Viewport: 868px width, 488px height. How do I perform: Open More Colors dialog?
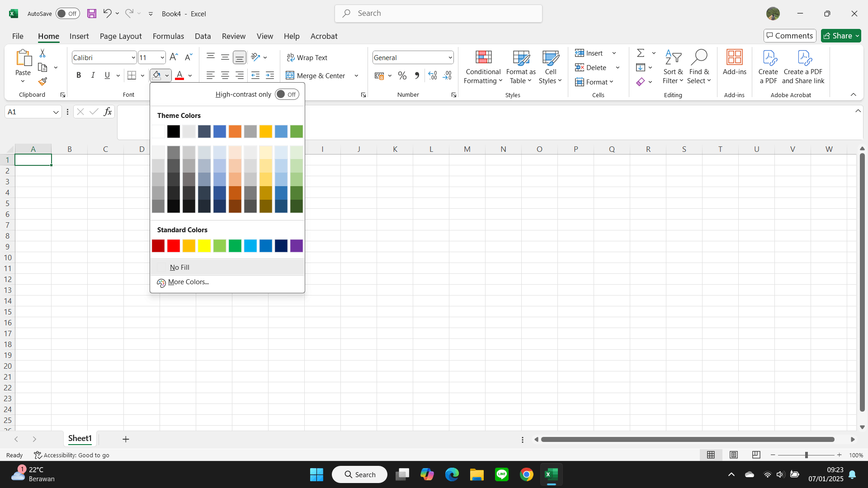point(188,282)
